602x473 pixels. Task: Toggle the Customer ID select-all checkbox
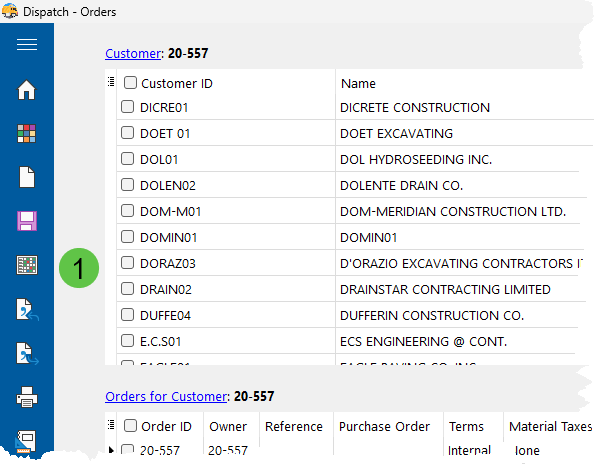pos(131,84)
